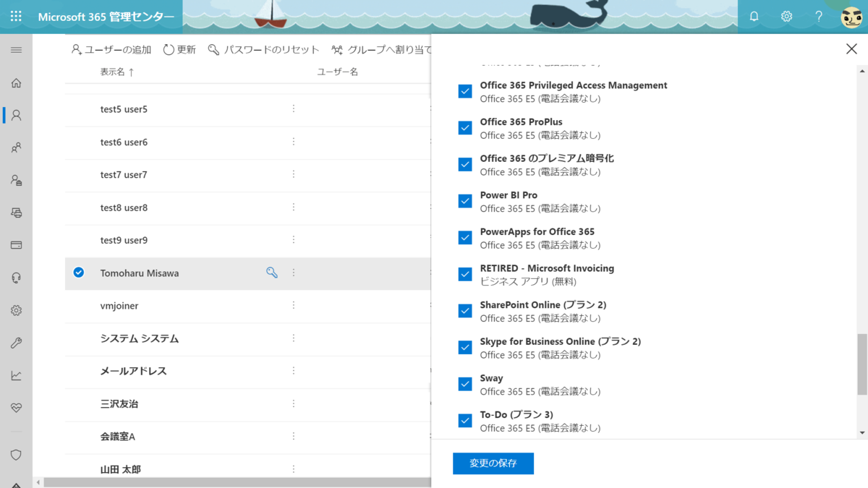Open more actions for 山田 太郎
The width and height of the screenshot is (868, 488).
[294, 469]
